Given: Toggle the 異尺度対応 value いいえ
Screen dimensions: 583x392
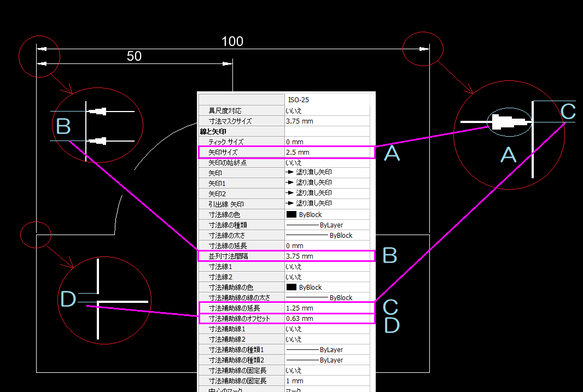Looking at the screenshot, I should (294, 110).
